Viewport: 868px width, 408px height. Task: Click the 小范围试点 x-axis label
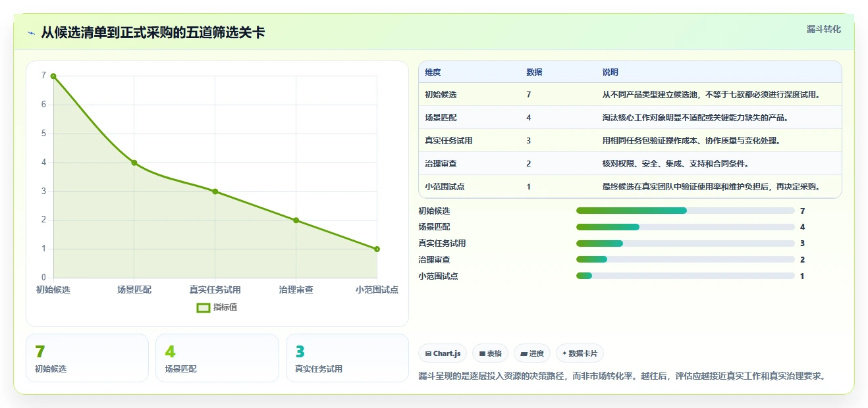(377, 290)
